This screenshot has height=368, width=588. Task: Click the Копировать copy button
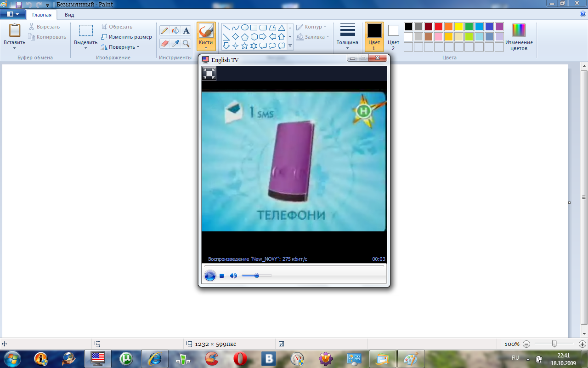coord(47,37)
